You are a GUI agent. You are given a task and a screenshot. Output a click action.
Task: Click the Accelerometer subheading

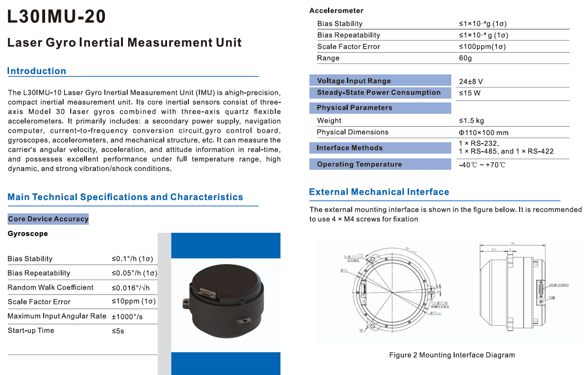[336, 10]
